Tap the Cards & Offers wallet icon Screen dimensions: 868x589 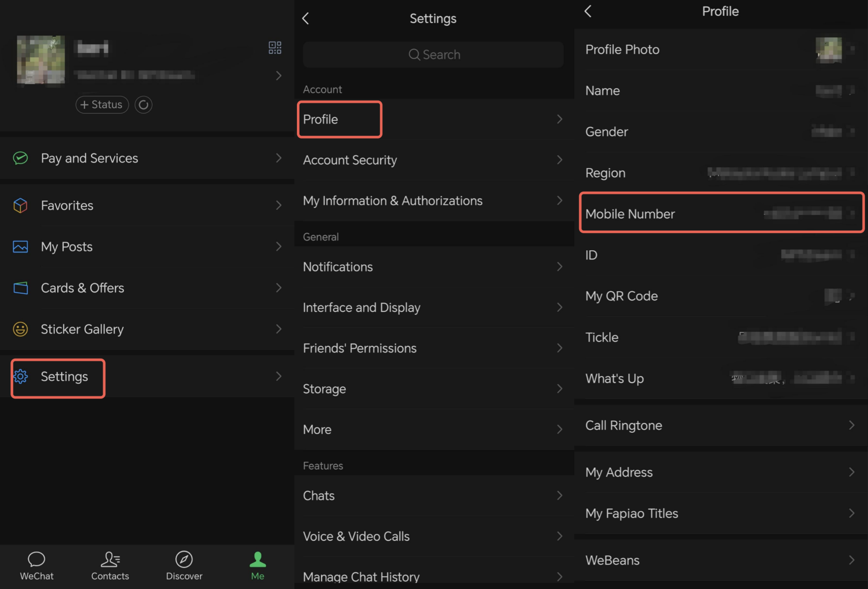click(21, 288)
